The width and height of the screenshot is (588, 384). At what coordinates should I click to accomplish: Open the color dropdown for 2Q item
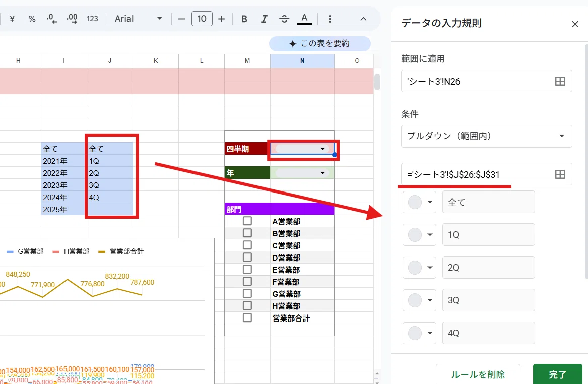click(x=419, y=268)
